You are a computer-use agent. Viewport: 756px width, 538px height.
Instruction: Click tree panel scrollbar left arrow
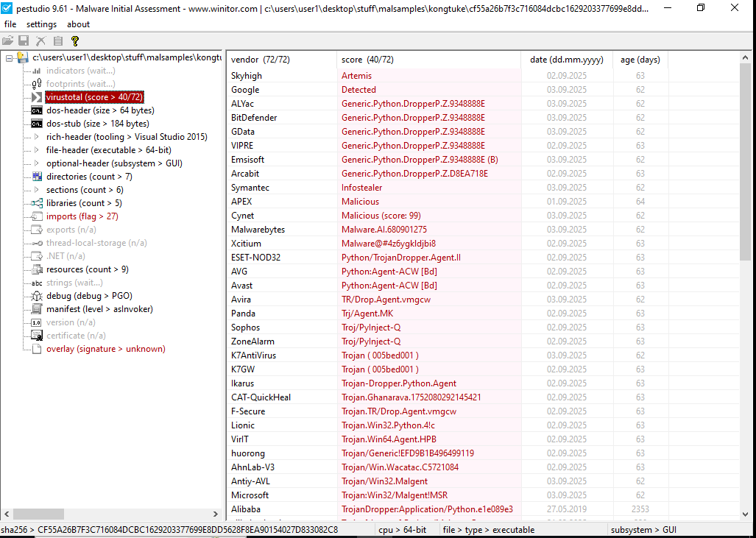tap(7, 514)
